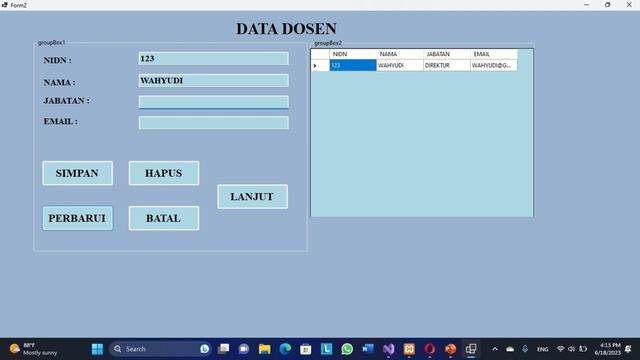This screenshot has width=640, height=360.
Task: Select the NAMA column header in grid
Action: coord(400,54)
